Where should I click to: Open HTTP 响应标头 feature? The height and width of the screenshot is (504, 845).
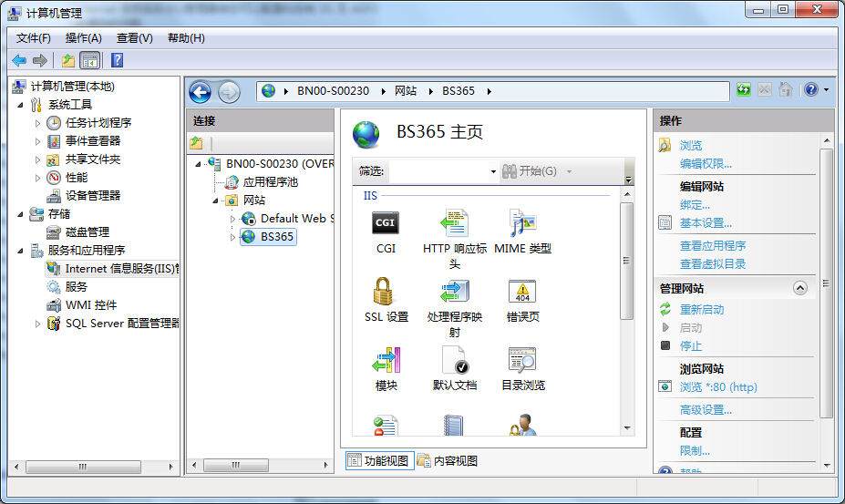(454, 223)
